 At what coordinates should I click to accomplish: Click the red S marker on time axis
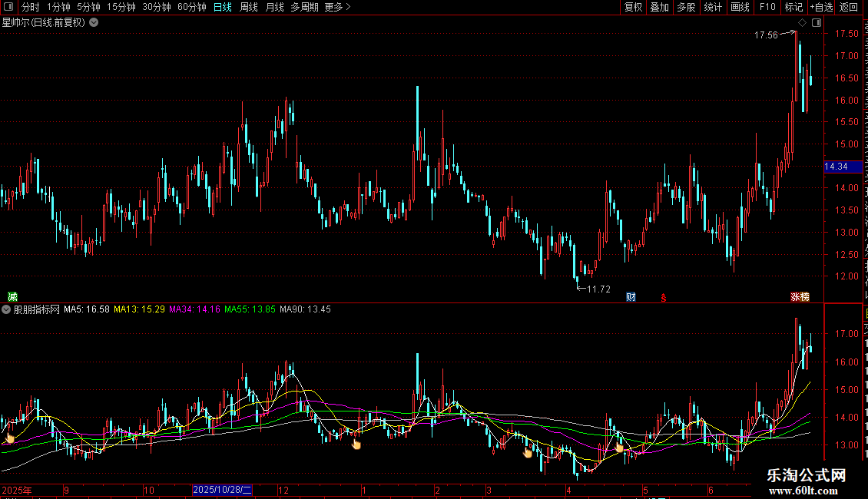tap(663, 298)
